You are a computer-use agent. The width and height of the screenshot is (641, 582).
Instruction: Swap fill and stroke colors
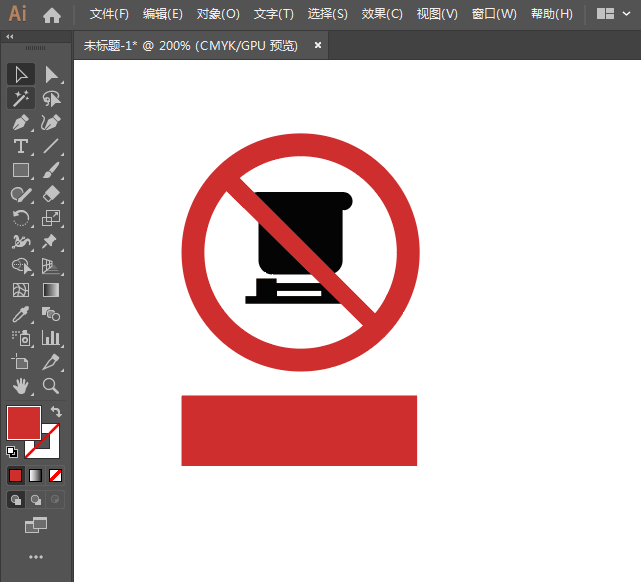(x=56, y=412)
